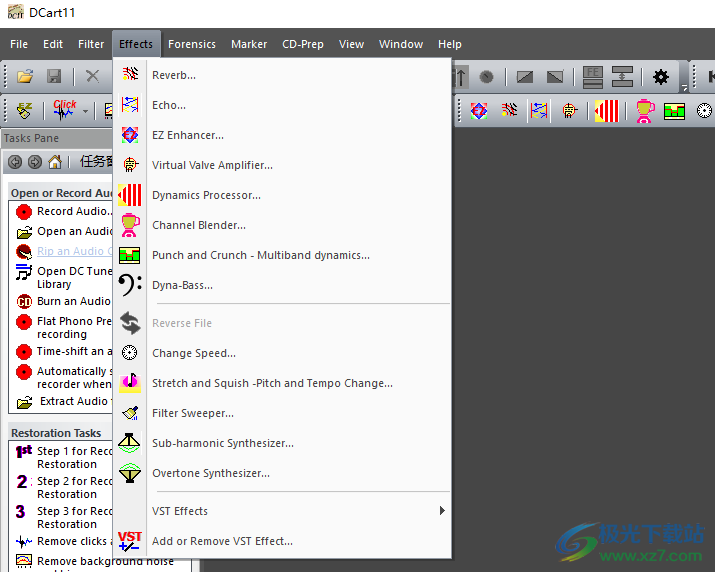The image size is (715, 572).
Task: Open the Forensics menu
Action: pyautogui.click(x=192, y=44)
